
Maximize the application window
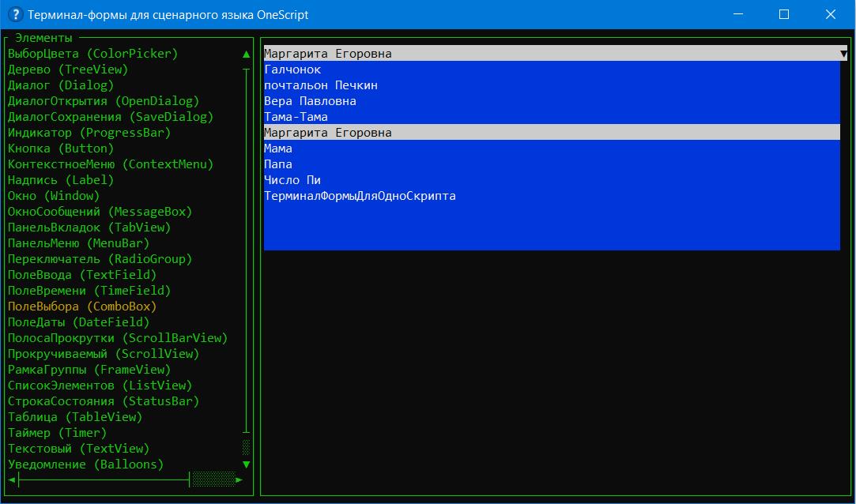[783, 14]
